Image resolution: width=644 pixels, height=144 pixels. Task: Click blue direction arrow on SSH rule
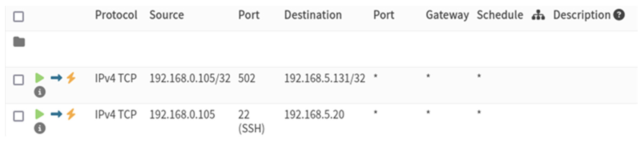(x=56, y=114)
